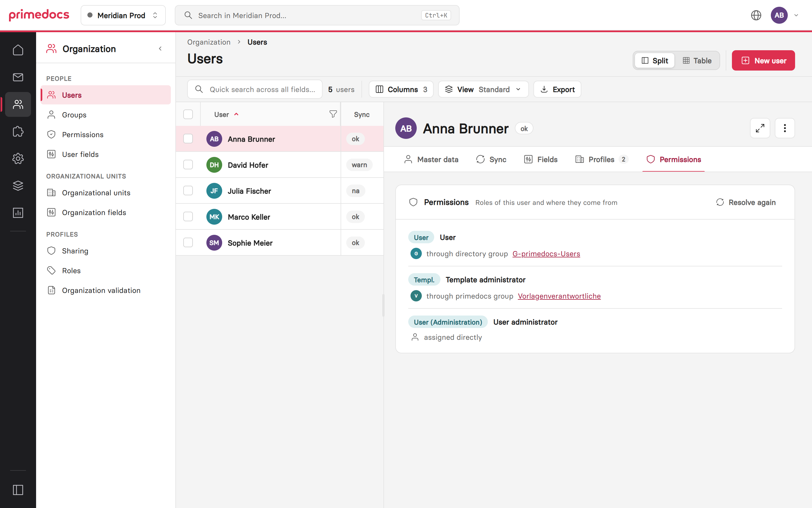Open the bar chart reports icon
Viewport: 812px width, 508px height.
pos(18,213)
